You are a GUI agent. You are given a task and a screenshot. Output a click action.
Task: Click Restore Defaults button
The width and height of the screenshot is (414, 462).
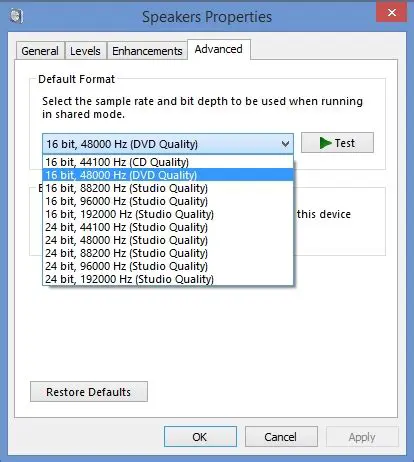click(89, 392)
